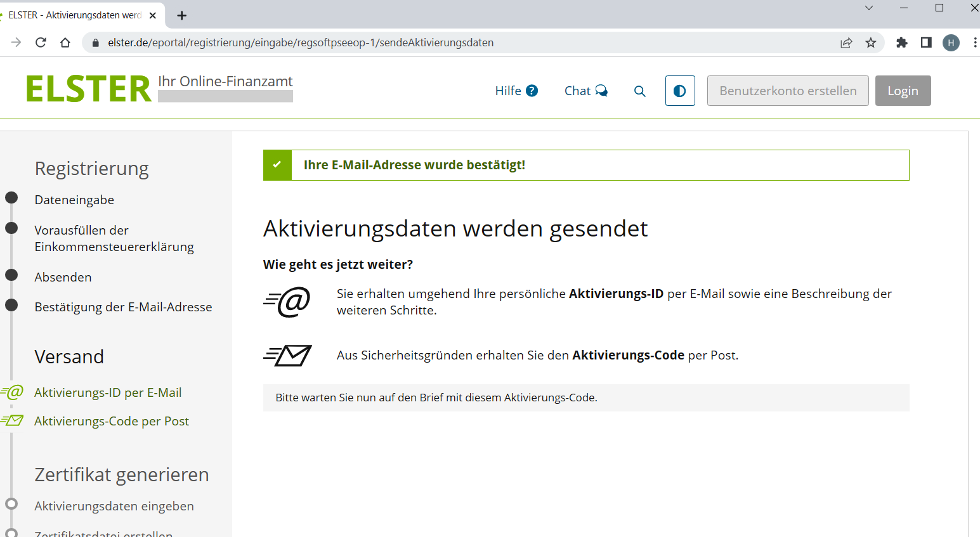980x537 pixels.
Task: Click the Login button
Action: click(903, 90)
